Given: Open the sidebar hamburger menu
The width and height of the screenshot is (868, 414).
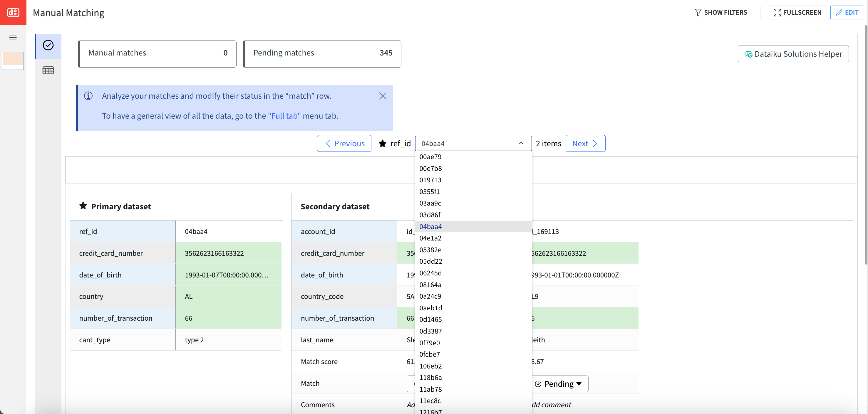Looking at the screenshot, I should [13, 37].
